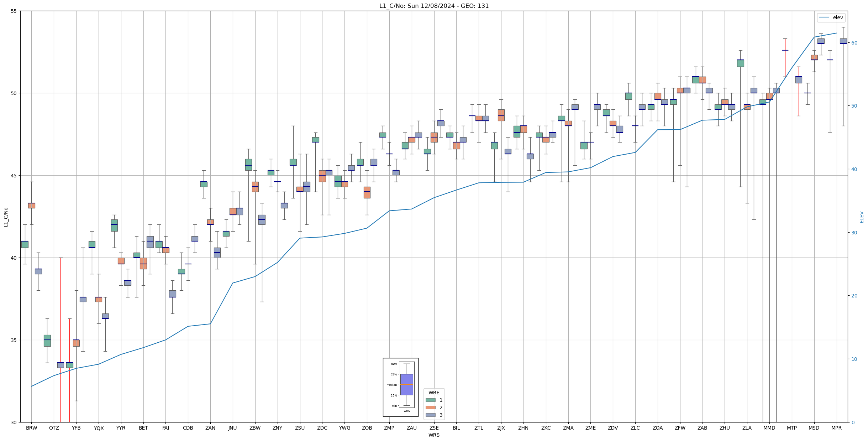
Task: Click the 60 tick on right axis
Action: point(854,43)
